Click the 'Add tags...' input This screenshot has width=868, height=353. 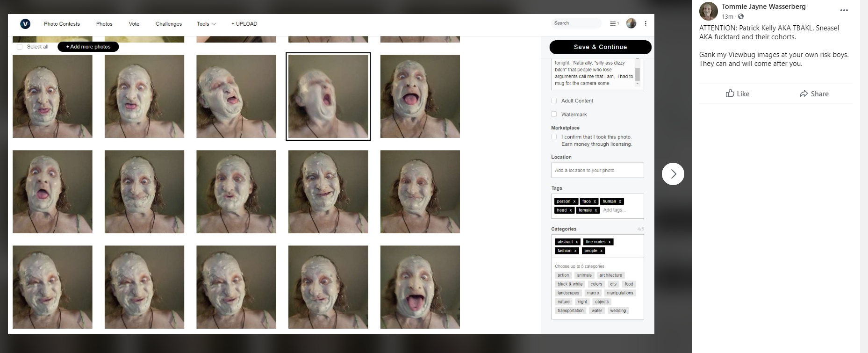pyautogui.click(x=614, y=210)
